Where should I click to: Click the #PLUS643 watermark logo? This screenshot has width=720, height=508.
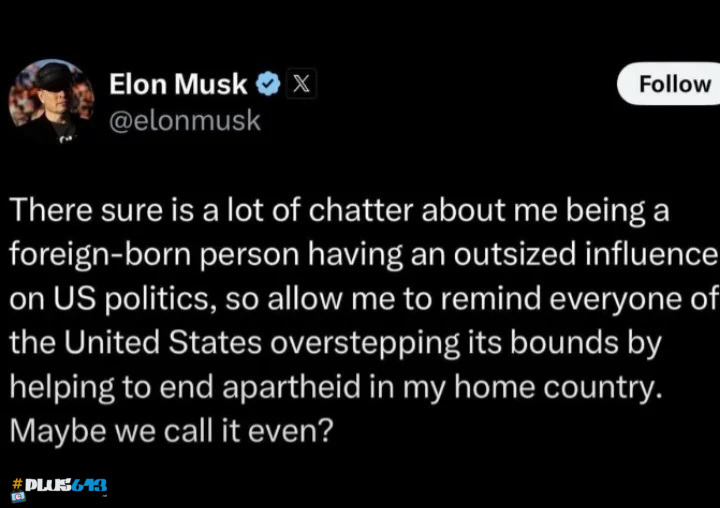(59, 485)
